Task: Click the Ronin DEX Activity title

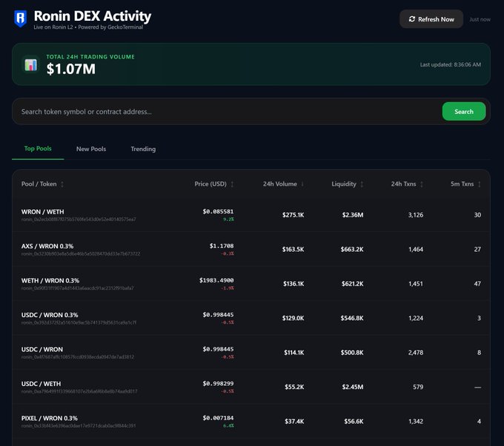Action: point(92,16)
